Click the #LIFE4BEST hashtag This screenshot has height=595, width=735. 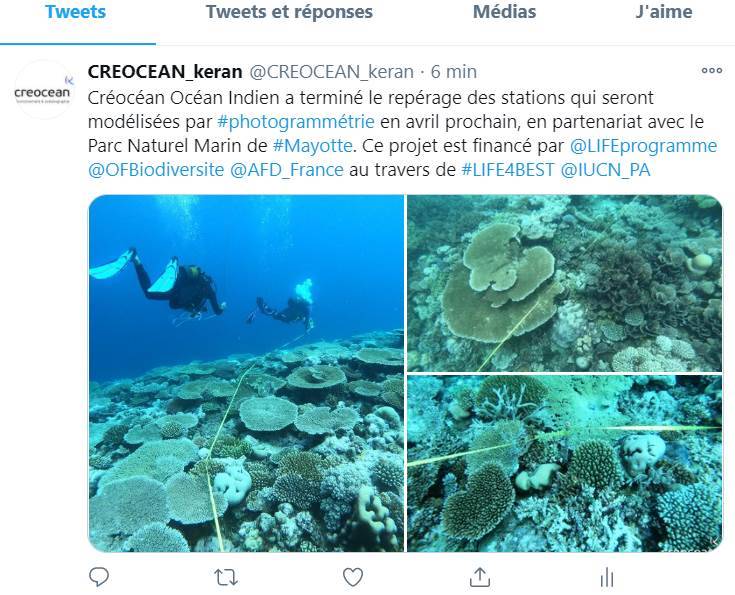click(x=508, y=169)
